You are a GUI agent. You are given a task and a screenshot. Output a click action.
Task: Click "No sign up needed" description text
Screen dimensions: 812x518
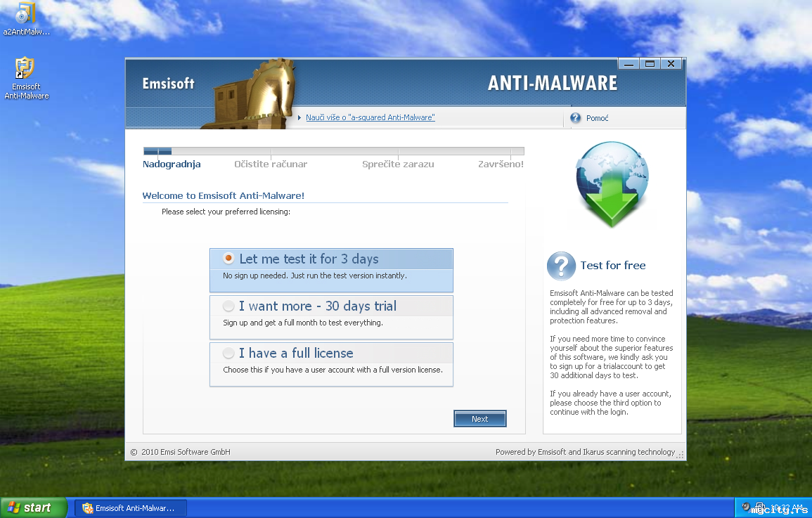pyautogui.click(x=315, y=276)
